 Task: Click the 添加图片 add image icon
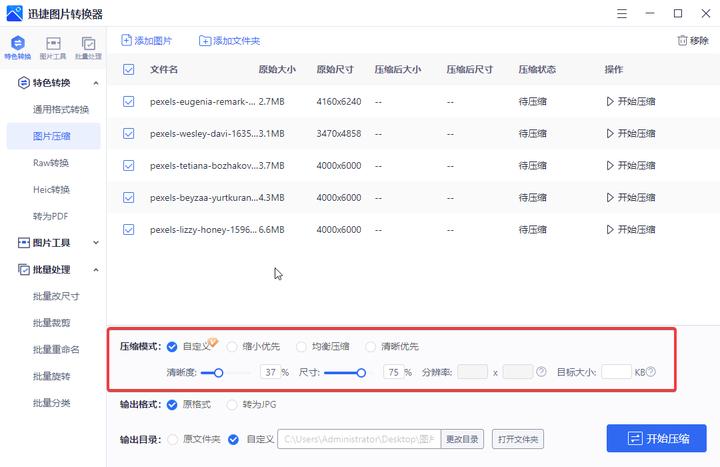point(126,40)
